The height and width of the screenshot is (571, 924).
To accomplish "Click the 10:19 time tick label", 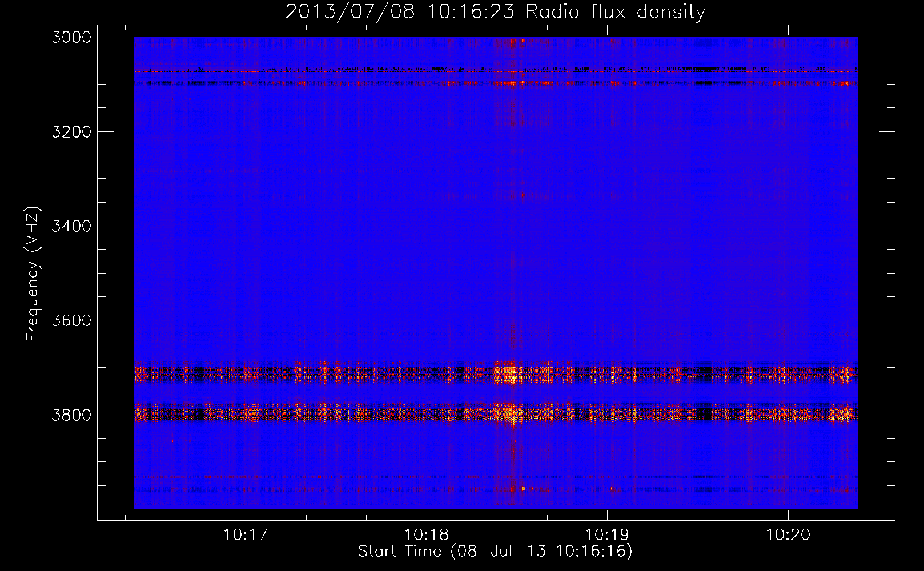I will [607, 535].
